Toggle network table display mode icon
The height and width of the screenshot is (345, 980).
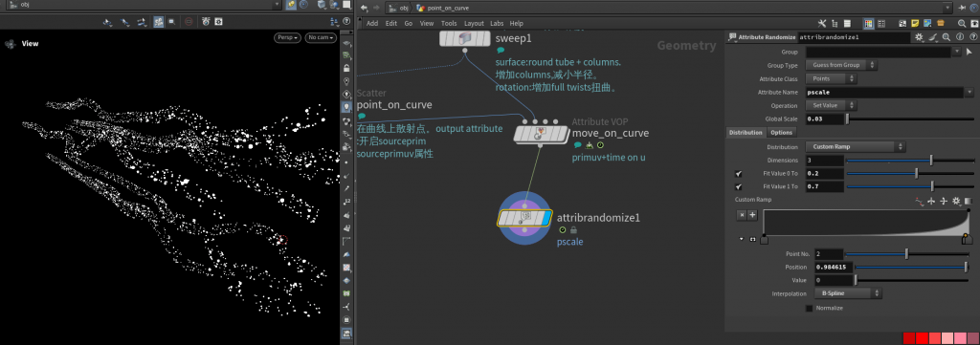pyautogui.click(x=881, y=23)
